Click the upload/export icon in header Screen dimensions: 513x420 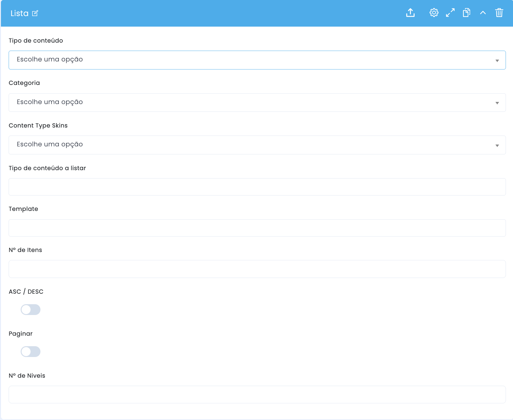tap(410, 13)
